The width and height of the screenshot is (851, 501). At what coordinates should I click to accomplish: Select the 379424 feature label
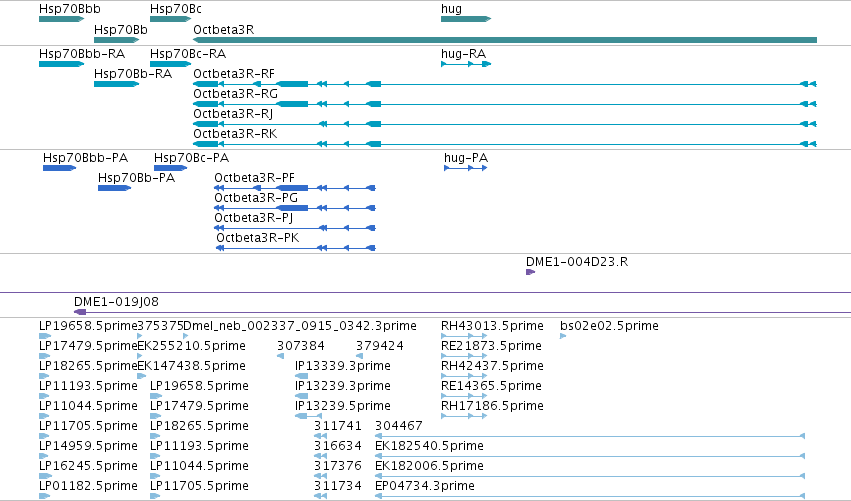[x=380, y=346]
